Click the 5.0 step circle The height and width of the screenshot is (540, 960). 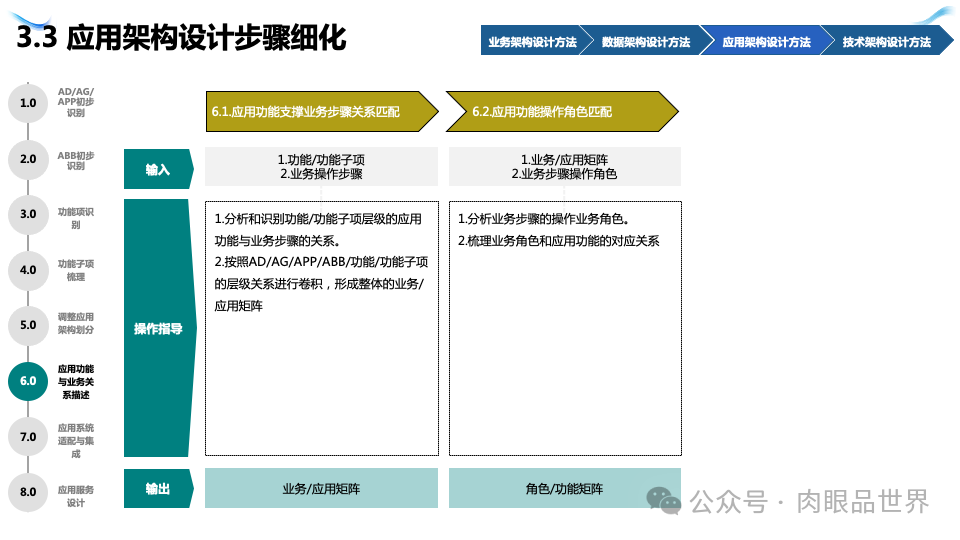pyautogui.click(x=28, y=325)
